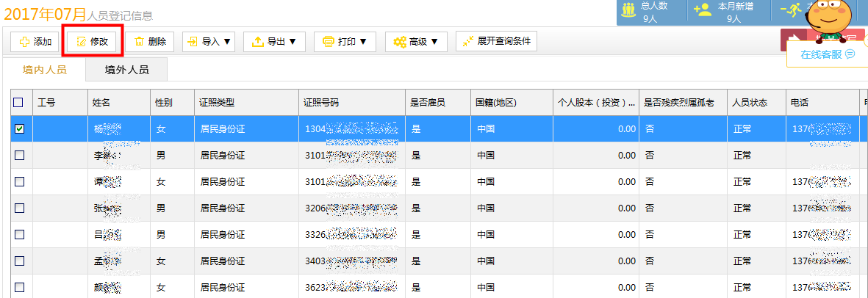Uncheck the checkbox for the 杨 row
This screenshot has width=868, height=298.
(19, 129)
